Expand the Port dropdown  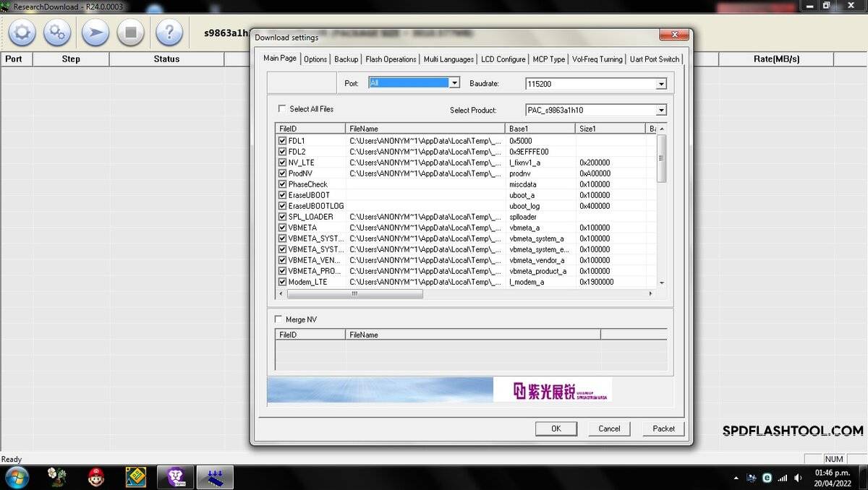tap(454, 83)
